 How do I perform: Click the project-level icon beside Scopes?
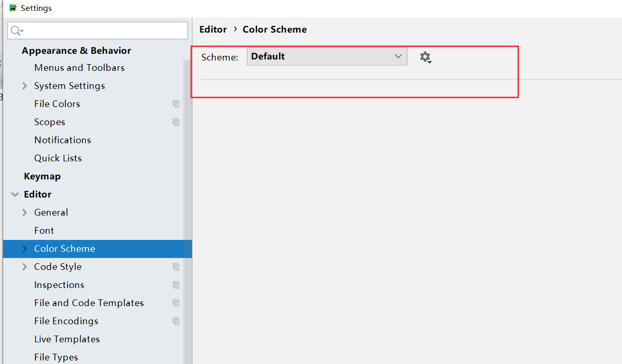coord(176,122)
